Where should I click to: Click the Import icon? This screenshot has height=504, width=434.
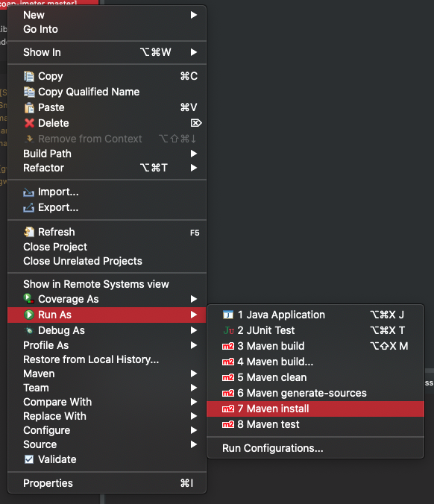pyautogui.click(x=28, y=192)
